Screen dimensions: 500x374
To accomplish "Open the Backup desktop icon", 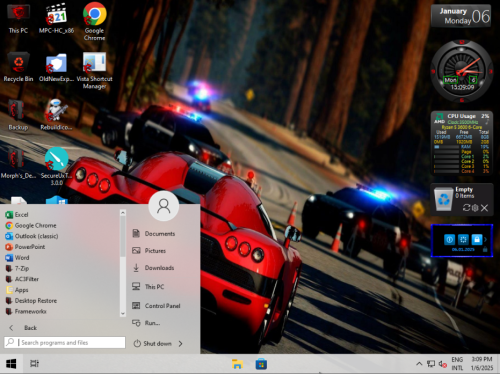I will coord(18,115).
